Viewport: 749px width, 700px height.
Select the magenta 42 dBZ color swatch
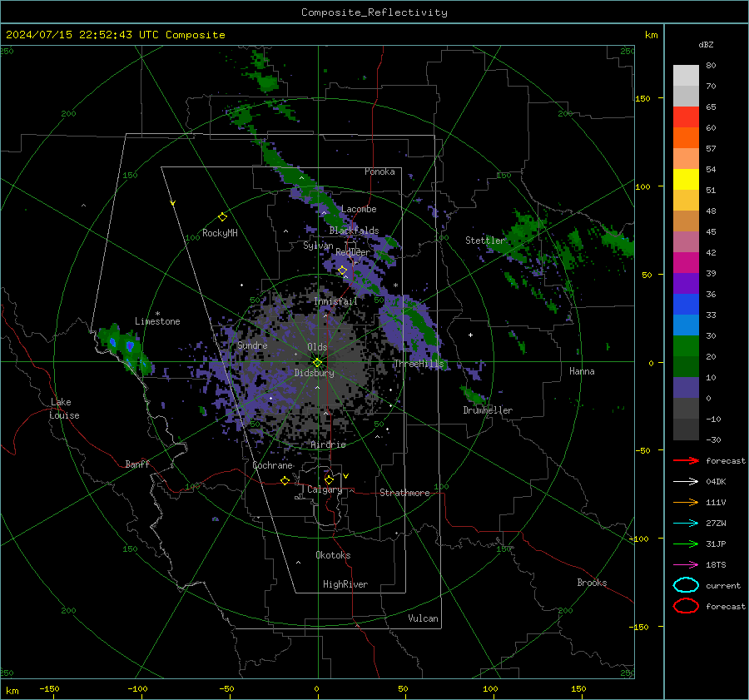(x=686, y=263)
